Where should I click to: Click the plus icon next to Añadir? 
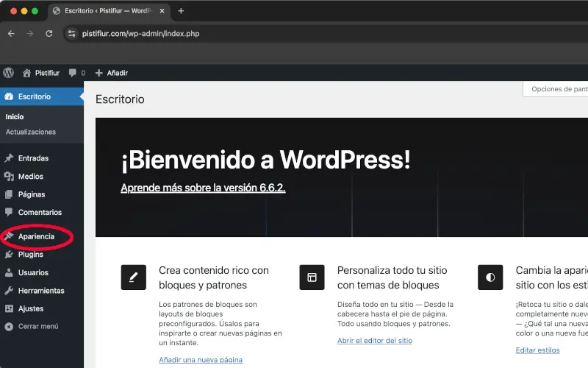[98, 73]
